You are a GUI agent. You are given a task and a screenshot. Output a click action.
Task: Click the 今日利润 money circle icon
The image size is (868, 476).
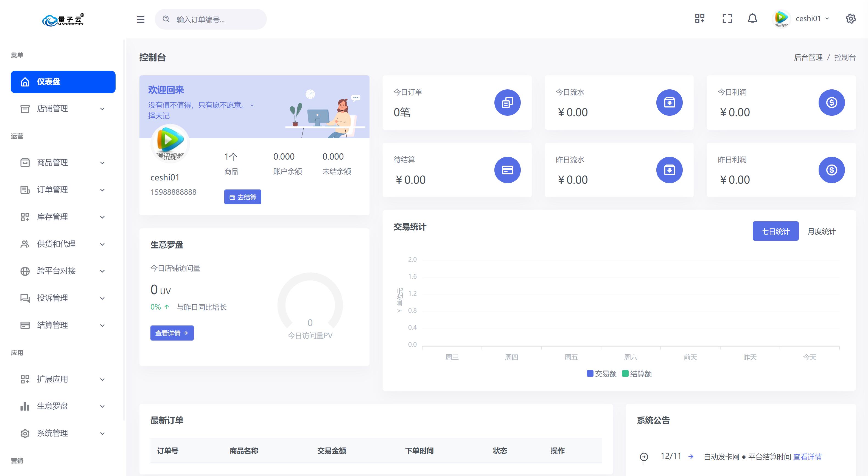(832, 102)
